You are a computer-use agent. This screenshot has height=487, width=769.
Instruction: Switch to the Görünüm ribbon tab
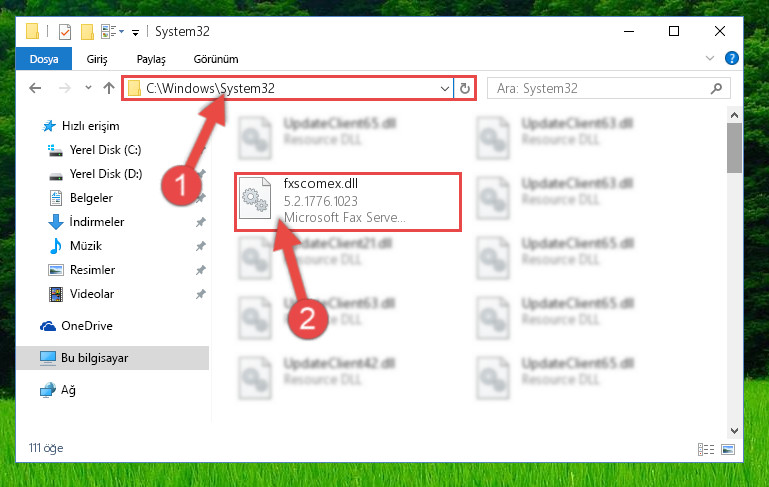tap(216, 59)
